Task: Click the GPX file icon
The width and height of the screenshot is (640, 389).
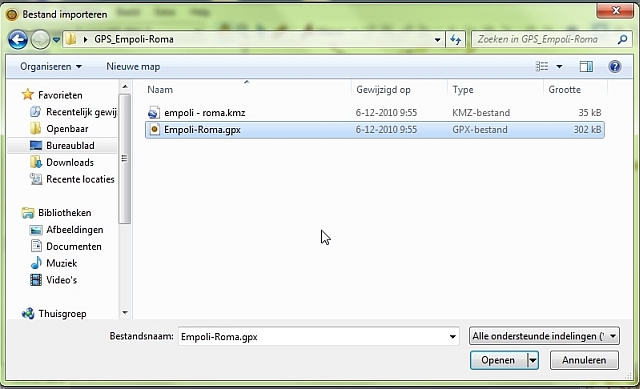Action: [154, 129]
